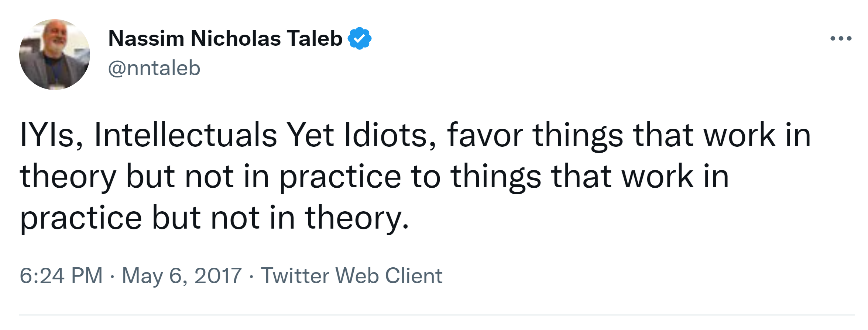
Task: Click the first name "Nassim" in the header
Action: pos(146,38)
